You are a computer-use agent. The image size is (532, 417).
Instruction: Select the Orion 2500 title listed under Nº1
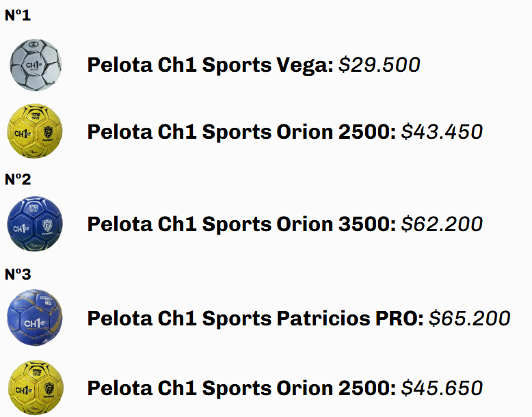[241, 131]
